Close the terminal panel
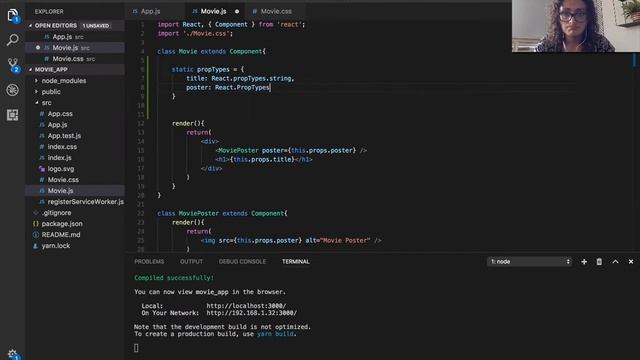 tap(631, 262)
